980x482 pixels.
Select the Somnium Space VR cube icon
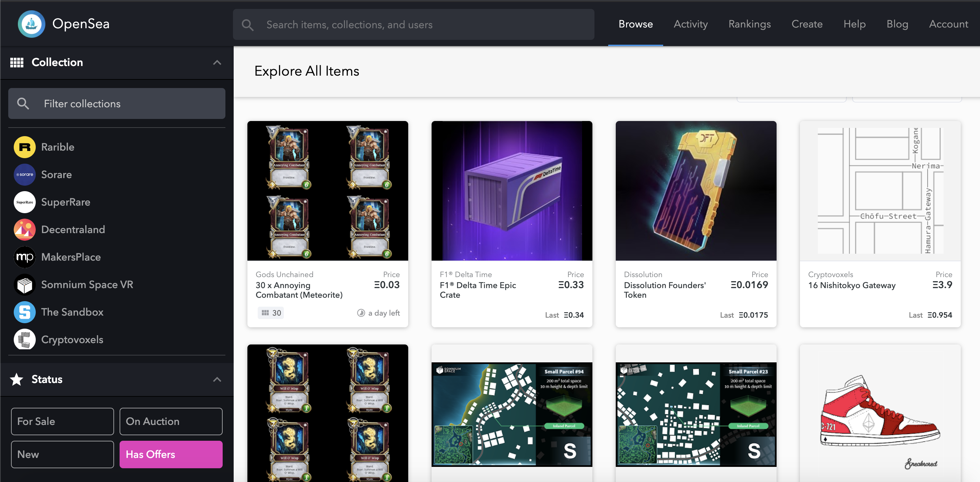click(x=25, y=284)
